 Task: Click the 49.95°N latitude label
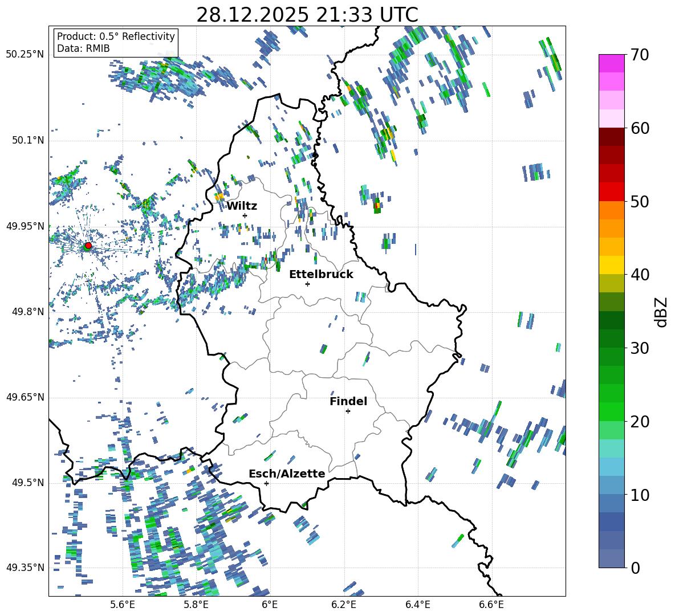pyautogui.click(x=25, y=226)
